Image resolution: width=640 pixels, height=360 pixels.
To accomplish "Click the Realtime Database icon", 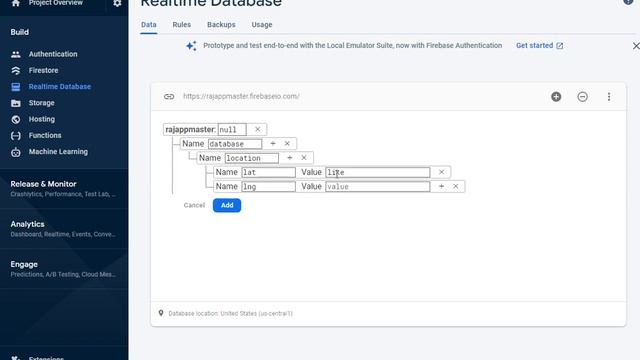I will tap(16, 87).
